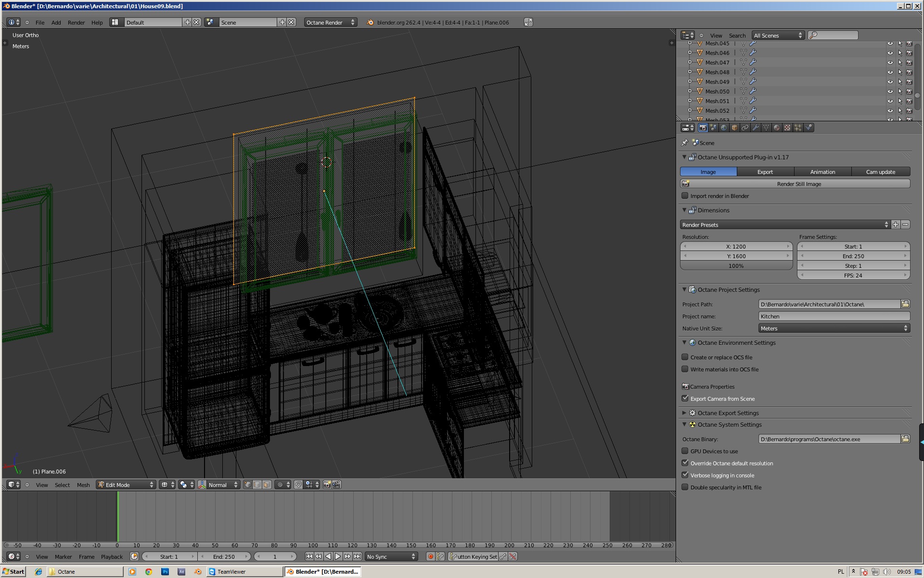Click the Project Path folder browse icon
Image resolution: width=924 pixels, height=578 pixels.
(905, 304)
